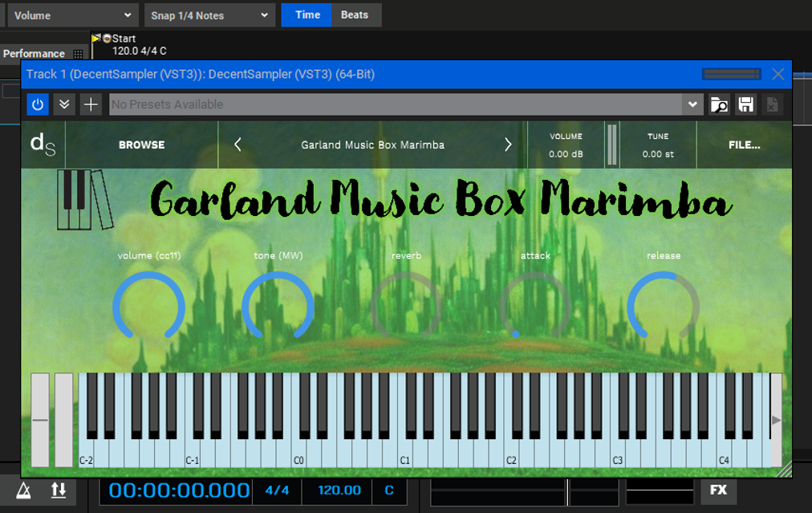Shift keyboard range with right arrow
Image resolution: width=812 pixels, height=513 pixels.
click(776, 420)
